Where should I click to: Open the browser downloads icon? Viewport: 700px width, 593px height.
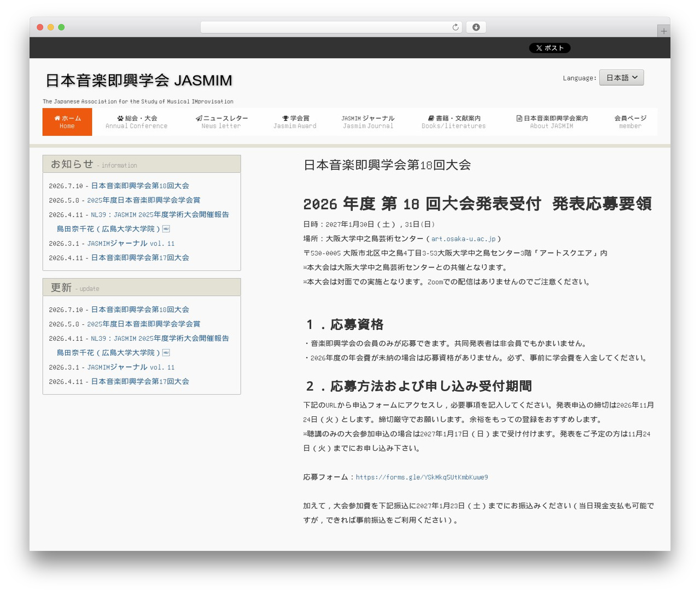click(x=476, y=27)
